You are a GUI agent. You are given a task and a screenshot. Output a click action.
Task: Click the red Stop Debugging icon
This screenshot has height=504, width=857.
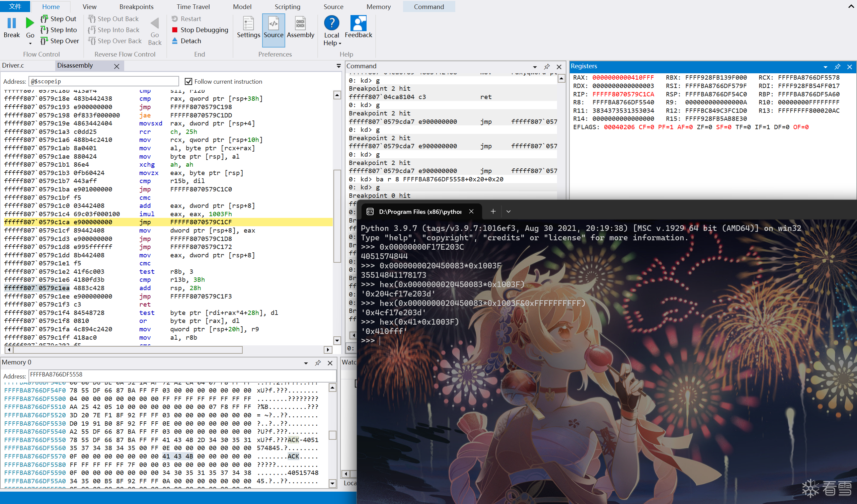tap(175, 30)
